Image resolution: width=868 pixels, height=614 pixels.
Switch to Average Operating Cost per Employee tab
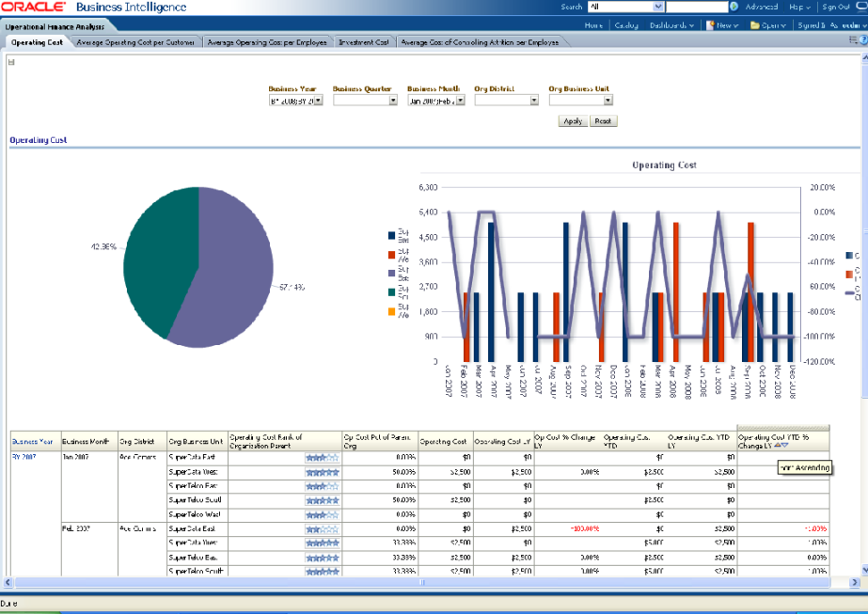click(x=267, y=42)
